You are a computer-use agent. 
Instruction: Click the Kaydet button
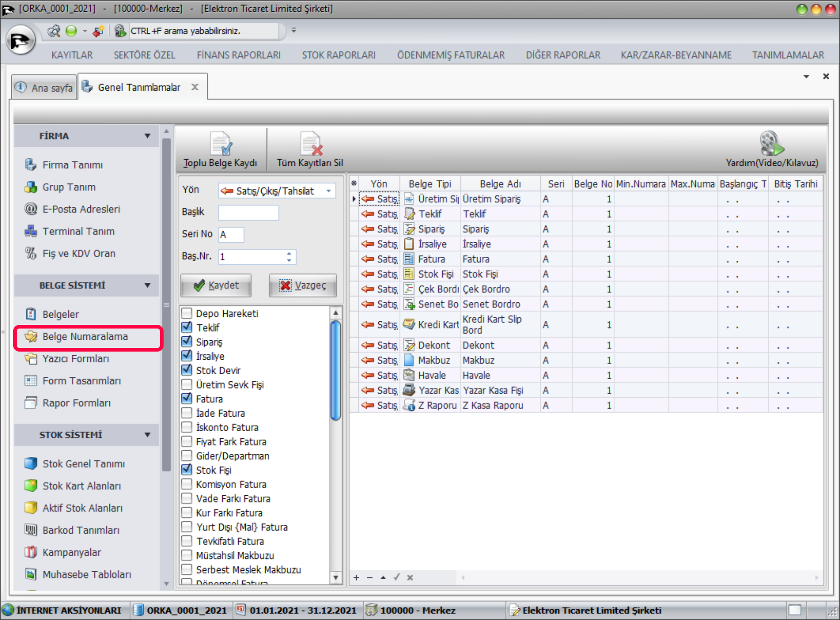click(216, 285)
